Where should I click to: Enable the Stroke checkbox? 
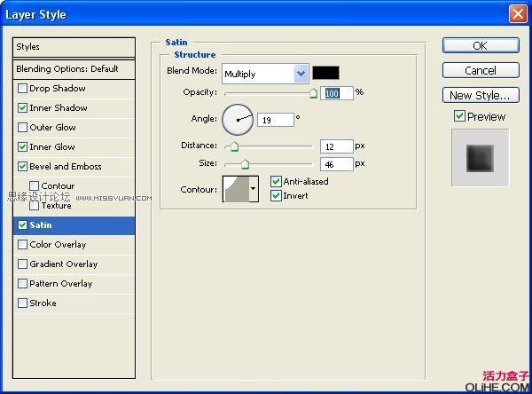coord(22,303)
